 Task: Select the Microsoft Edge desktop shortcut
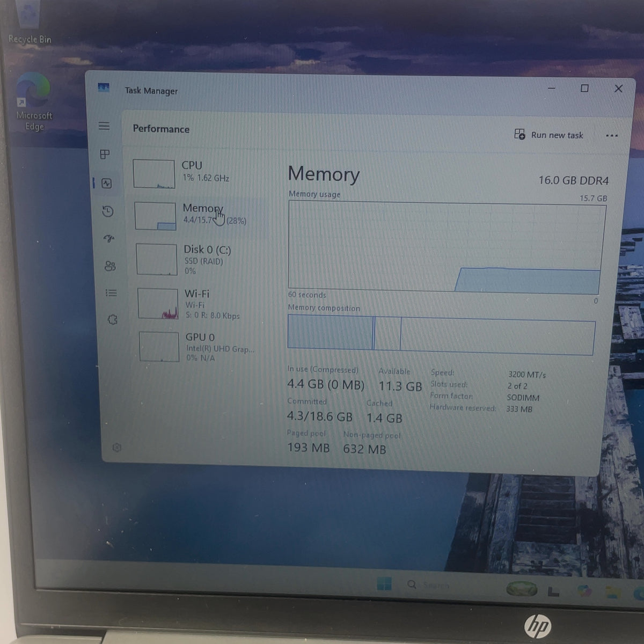tap(34, 102)
